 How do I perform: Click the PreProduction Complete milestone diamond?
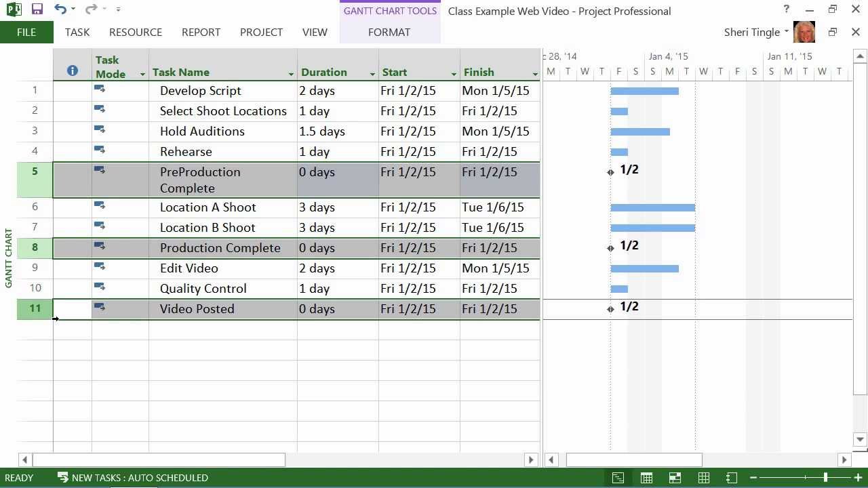click(610, 172)
